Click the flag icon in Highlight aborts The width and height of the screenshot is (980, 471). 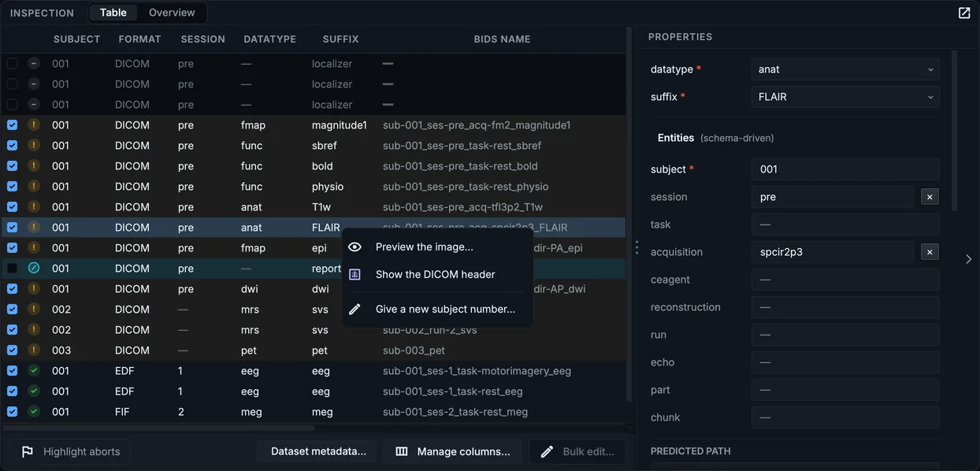(x=28, y=452)
